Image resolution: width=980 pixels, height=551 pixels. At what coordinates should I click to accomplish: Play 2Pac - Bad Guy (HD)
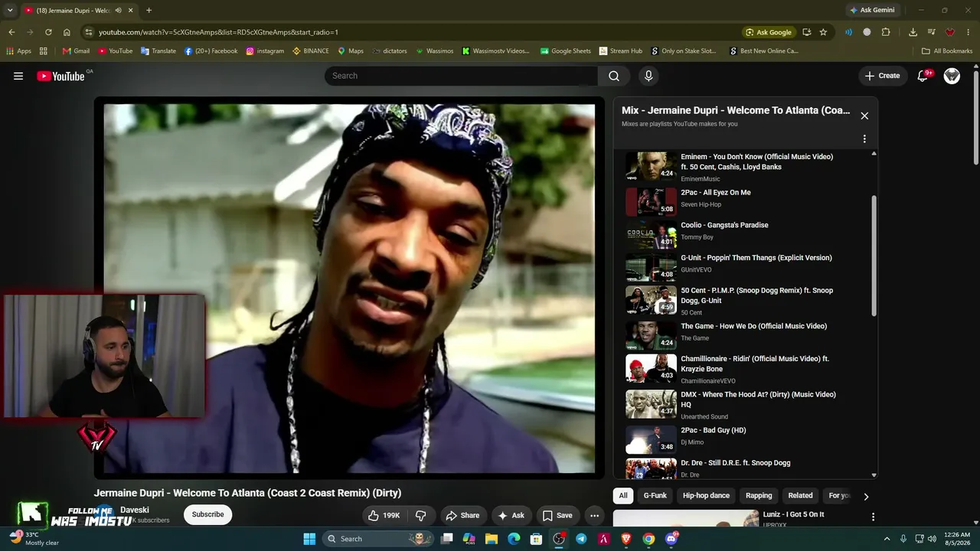point(746,438)
